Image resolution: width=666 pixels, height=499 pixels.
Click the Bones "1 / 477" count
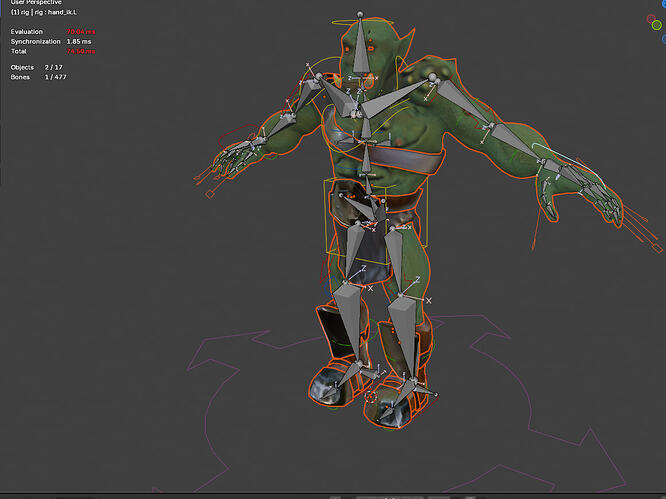tap(56, 77)
